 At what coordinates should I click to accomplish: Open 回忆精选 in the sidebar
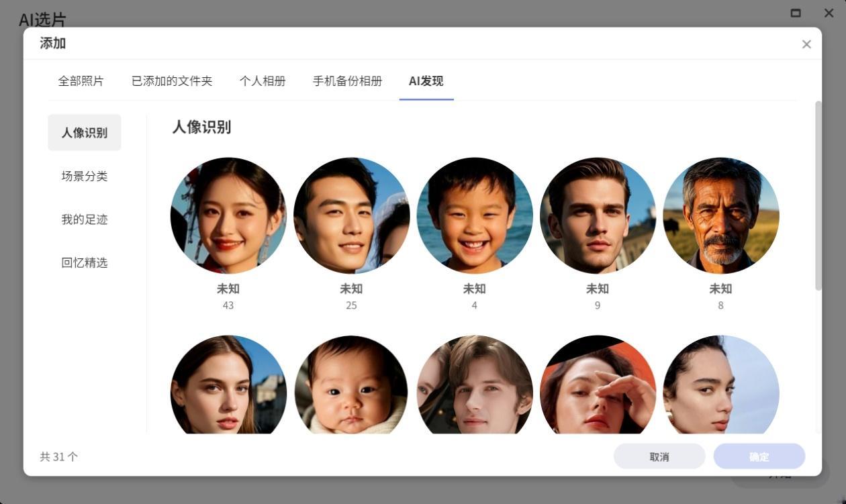click(85, 262)
